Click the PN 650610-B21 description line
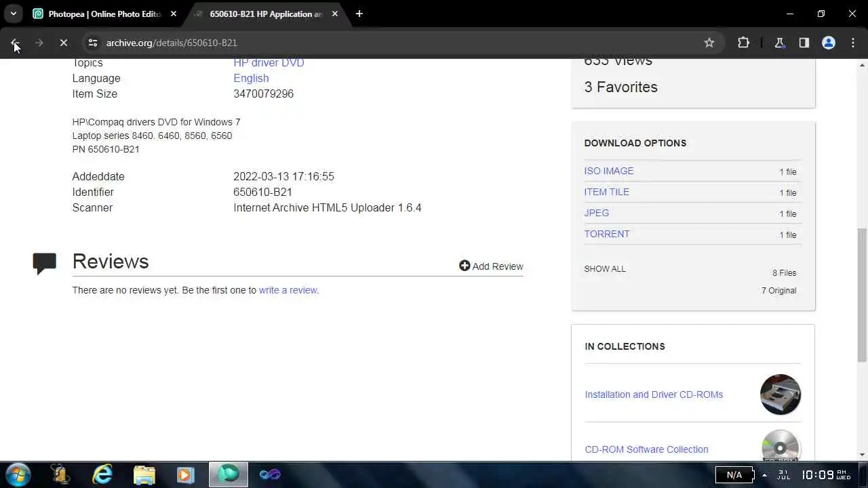Viewport: 868px width, 488px height. tap(106, 149)
